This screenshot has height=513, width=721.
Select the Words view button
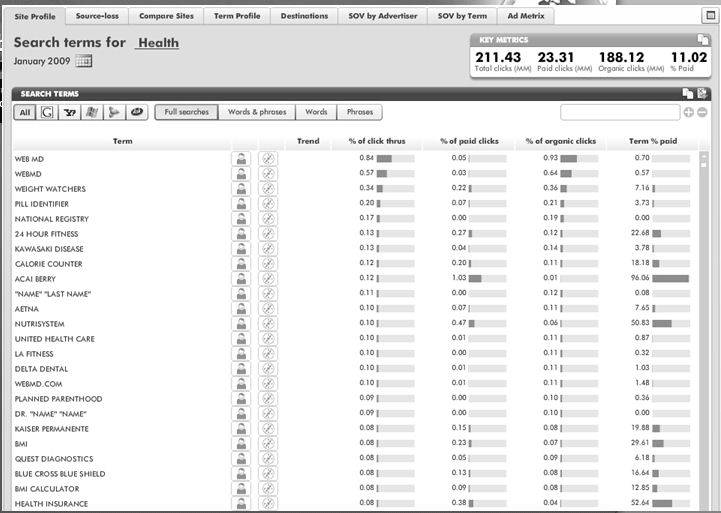pyautogui.click(x=316, y=112)
